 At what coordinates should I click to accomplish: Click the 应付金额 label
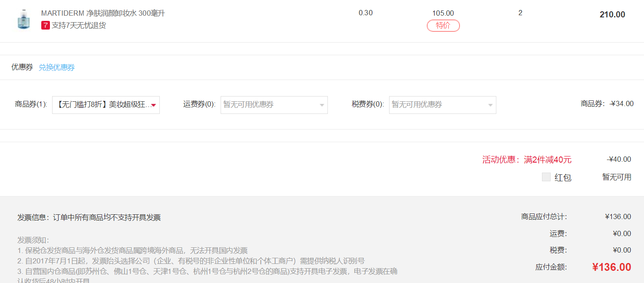click(551, 267)
